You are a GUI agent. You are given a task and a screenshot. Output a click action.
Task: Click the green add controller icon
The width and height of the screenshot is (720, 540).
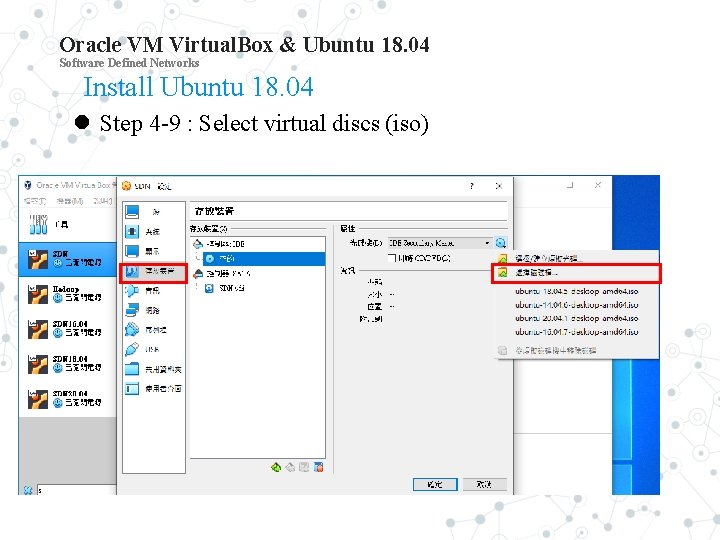(276, 467)
